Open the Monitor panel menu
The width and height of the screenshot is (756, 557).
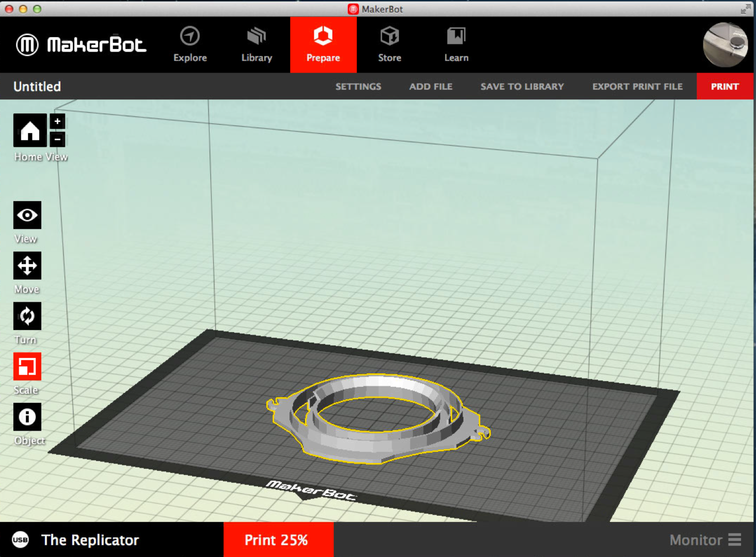coord(705,540)
